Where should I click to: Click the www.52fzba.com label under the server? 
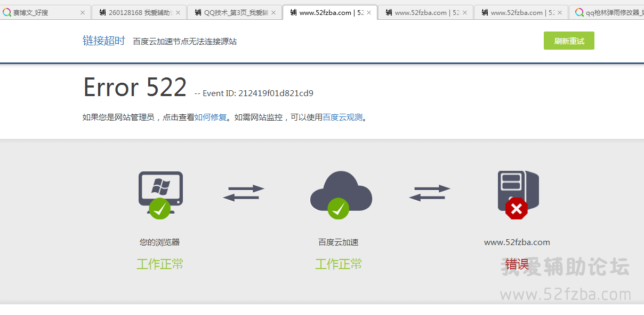tap(517, 242)
